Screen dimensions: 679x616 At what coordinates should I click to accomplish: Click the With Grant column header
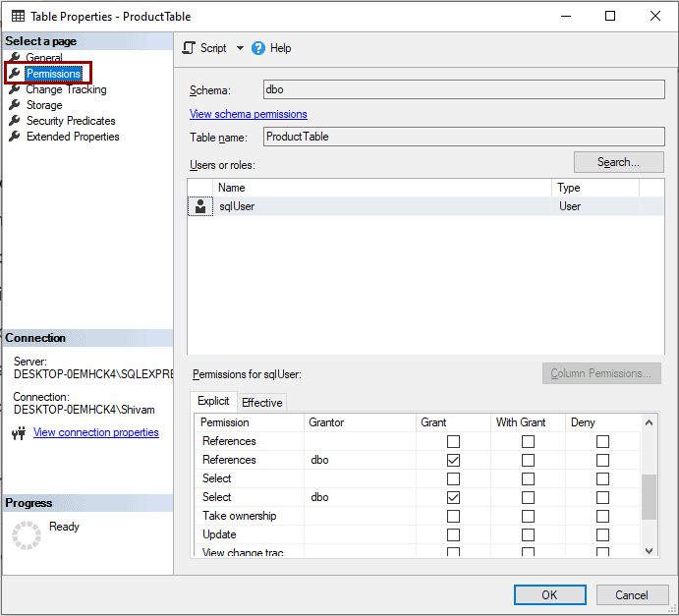pyautogui.click(x=528, y=422)
